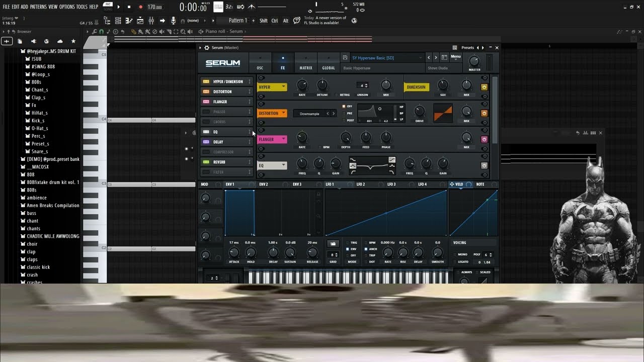Toggle Flanger effect power button
This screenshot has height=362, width=644.
click(484, 139)
